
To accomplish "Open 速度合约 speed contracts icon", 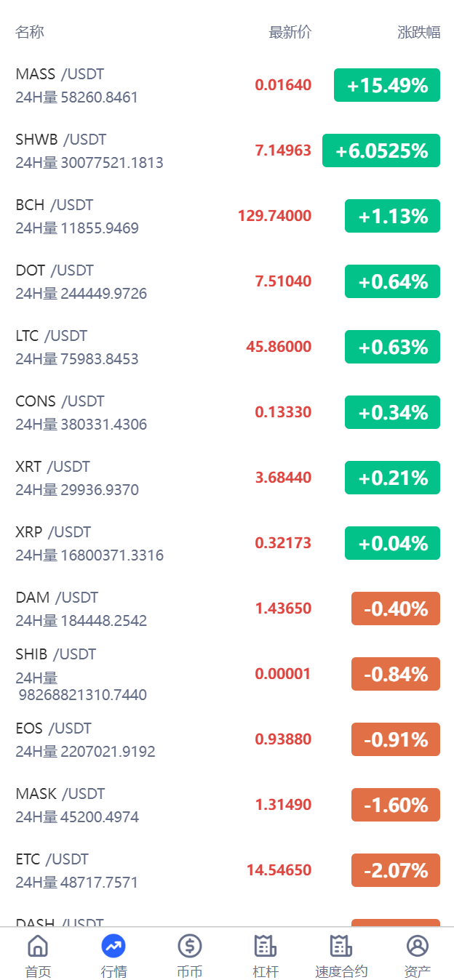I will 341,952.
